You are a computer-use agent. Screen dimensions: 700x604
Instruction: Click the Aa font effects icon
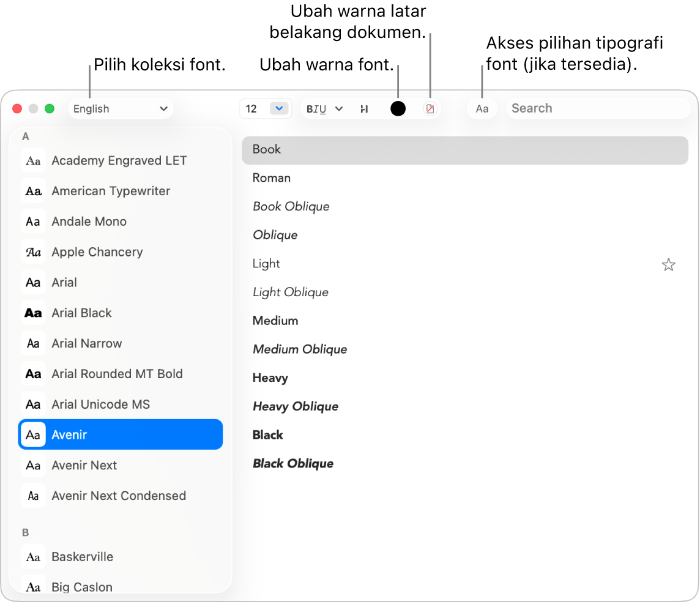[482, 108]
